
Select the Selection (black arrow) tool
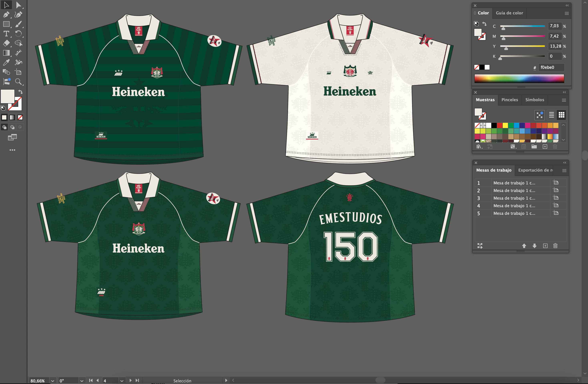[6, 5]
